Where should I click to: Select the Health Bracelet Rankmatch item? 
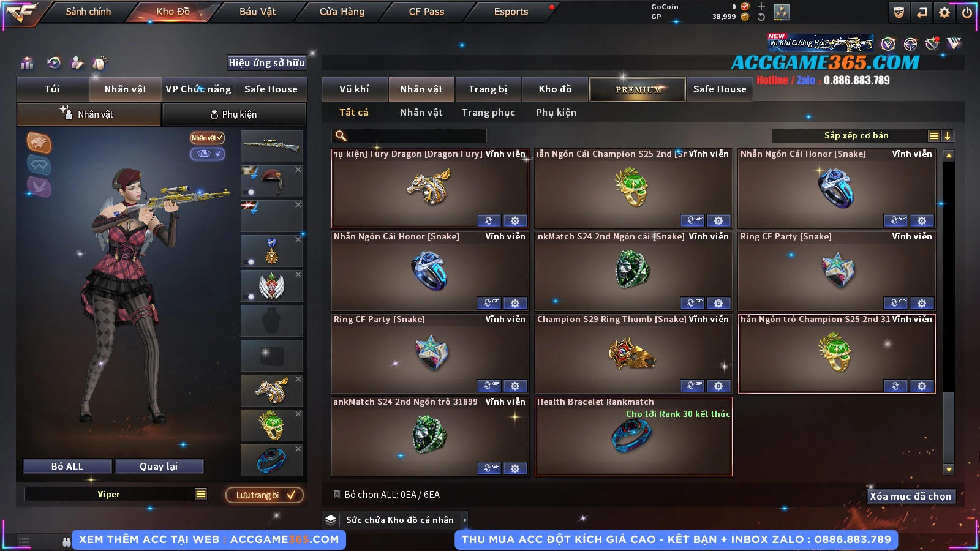pos(633,437)
